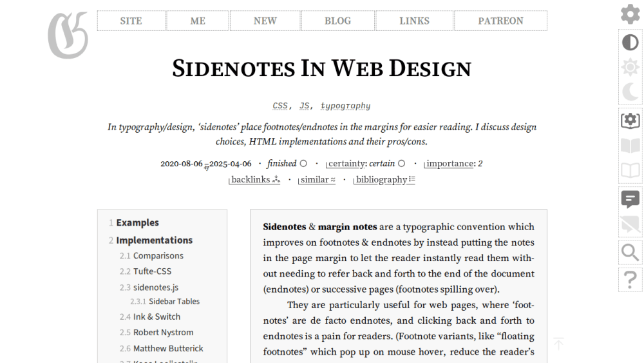Open the NEW navigation tab
The height and width of the screenshot is (363, 644).
click(x=265, y=21)
